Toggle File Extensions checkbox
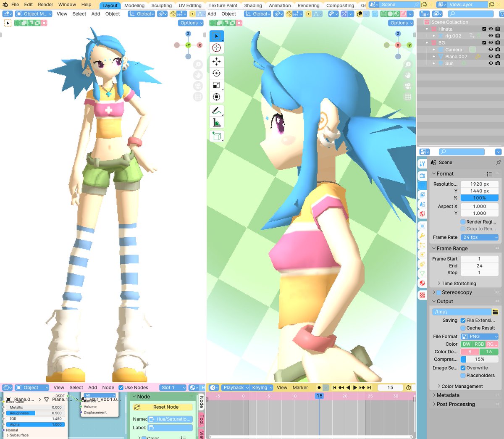This screenshot has height=439, width=504. pyautogui.click(x=463, y=321)
